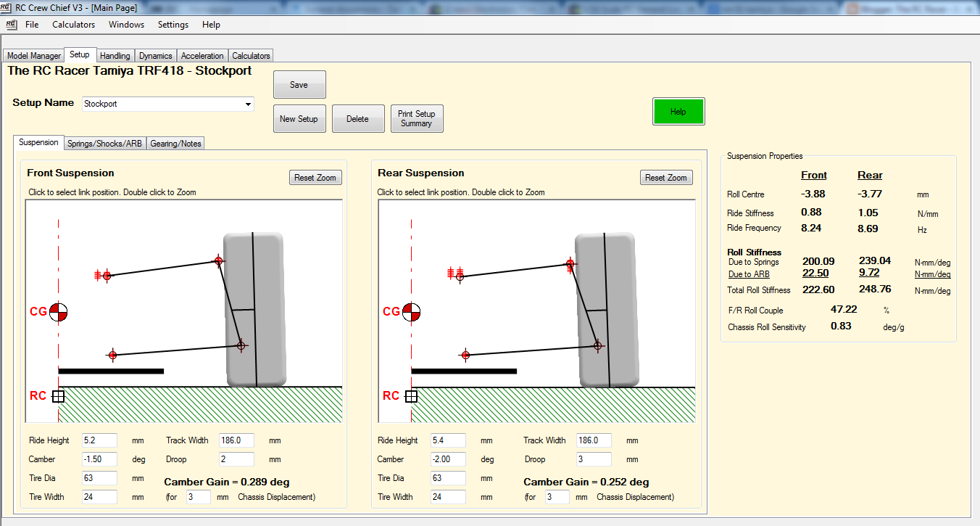Open the File menu
Viewport: 980px width, 526px height.
click(32, 25)
